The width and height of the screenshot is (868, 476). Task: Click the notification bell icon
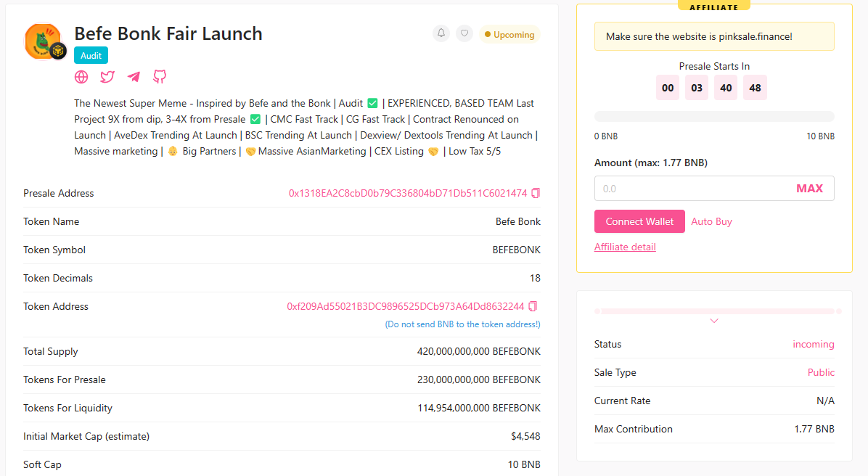click(x=441, y=33)
